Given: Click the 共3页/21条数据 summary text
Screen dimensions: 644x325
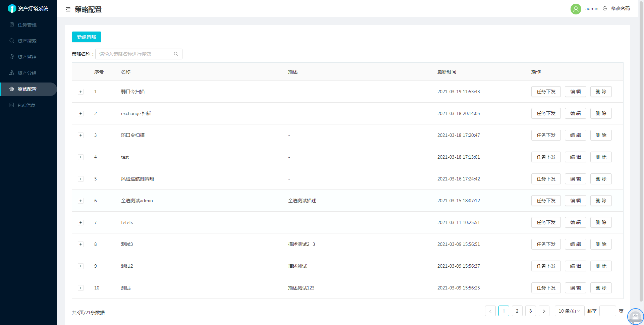Looking at the screenshot, I should (x=88, y=313).
